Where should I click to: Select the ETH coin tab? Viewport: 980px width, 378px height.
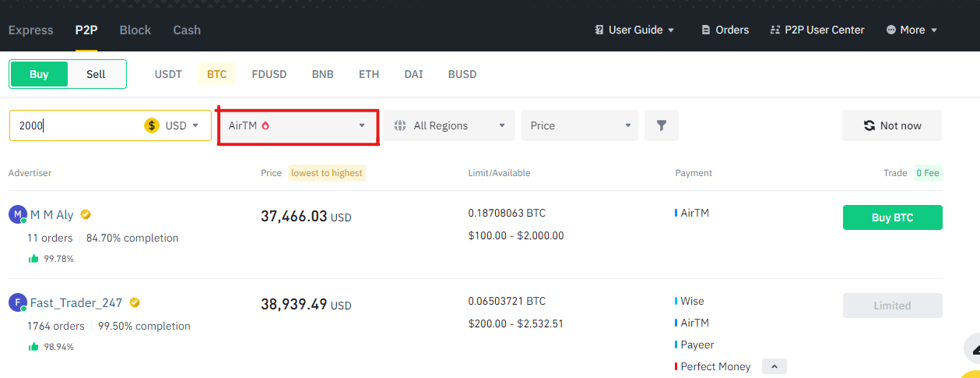click(x=369, y=74)
